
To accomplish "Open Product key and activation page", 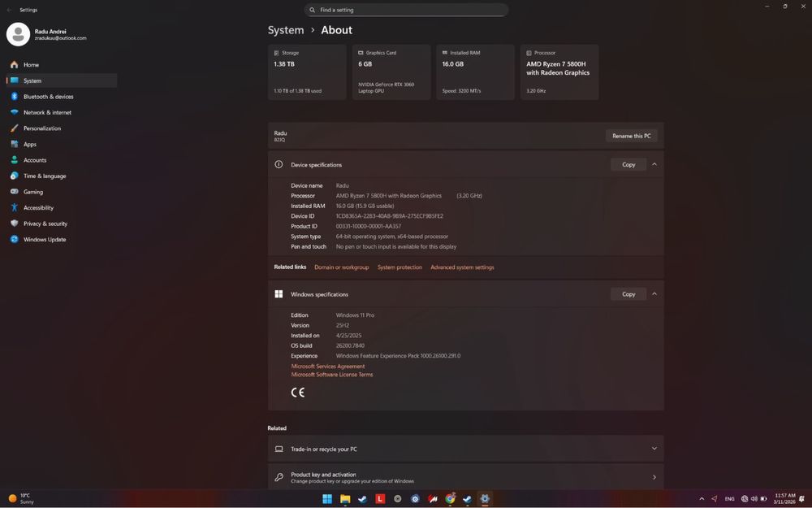I will tap(465, 477).
